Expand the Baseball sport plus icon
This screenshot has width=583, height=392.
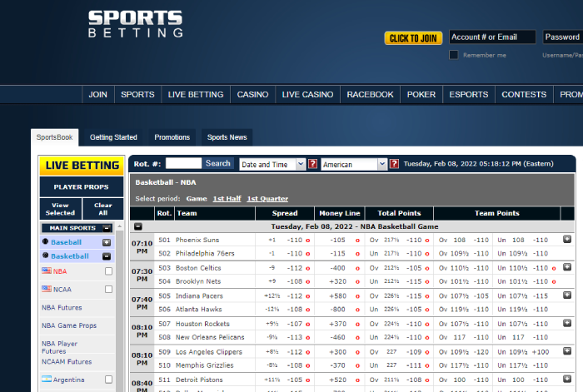click(x=107, y=242)
